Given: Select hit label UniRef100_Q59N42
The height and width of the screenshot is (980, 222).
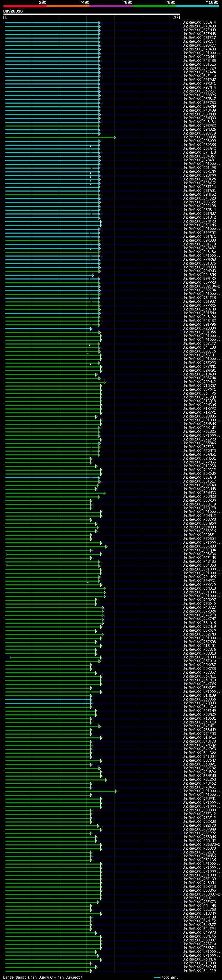Looking at the screenshot, I should 199,382.
